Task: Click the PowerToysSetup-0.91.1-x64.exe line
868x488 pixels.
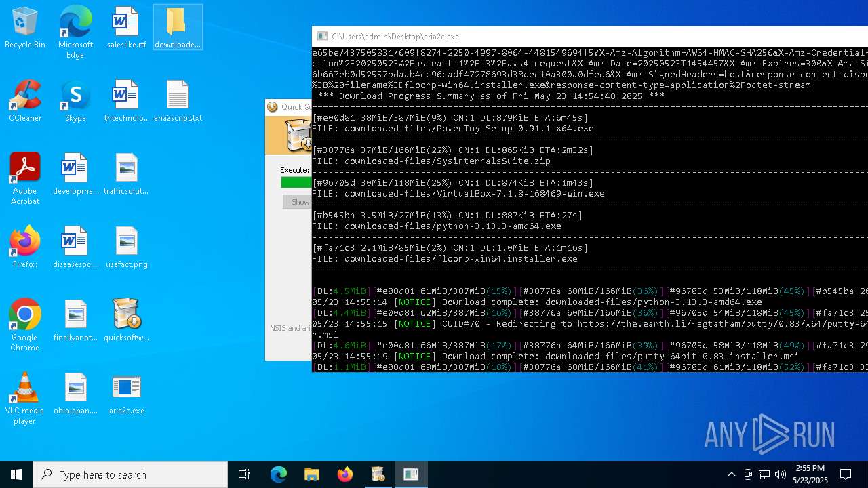Action: point(453,129)
